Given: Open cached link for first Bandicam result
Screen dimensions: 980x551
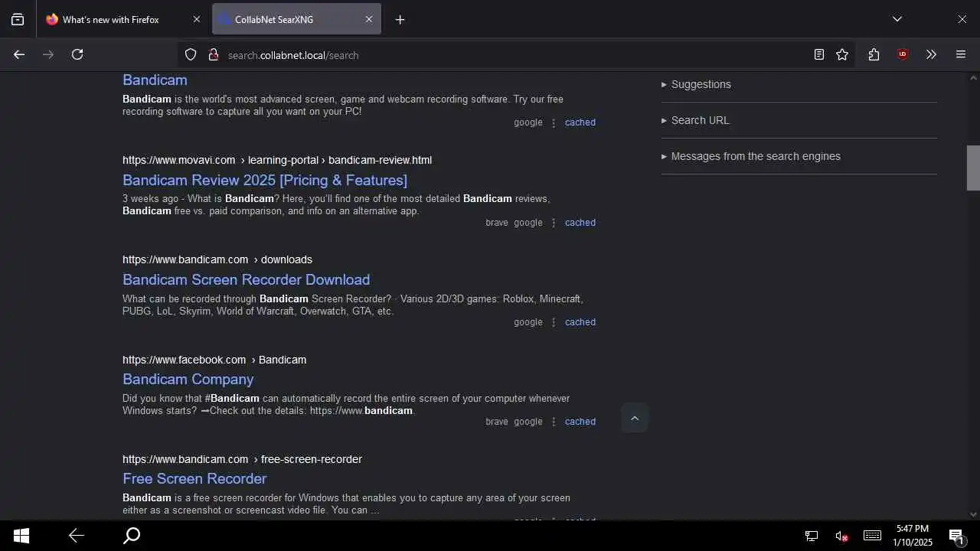Looking at the screenshot, I should tap(580, 122).
